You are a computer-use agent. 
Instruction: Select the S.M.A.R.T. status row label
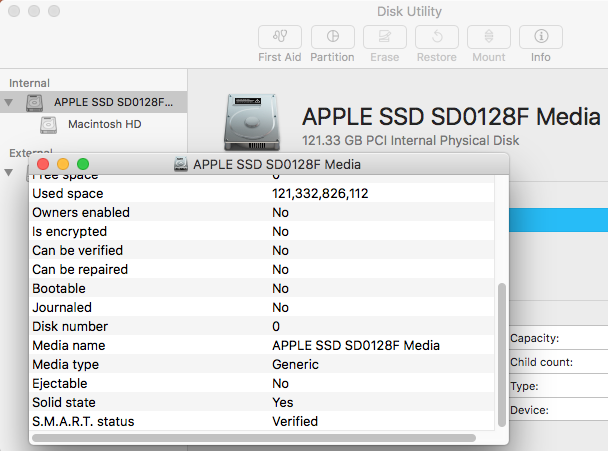click(x=83, y=421)
